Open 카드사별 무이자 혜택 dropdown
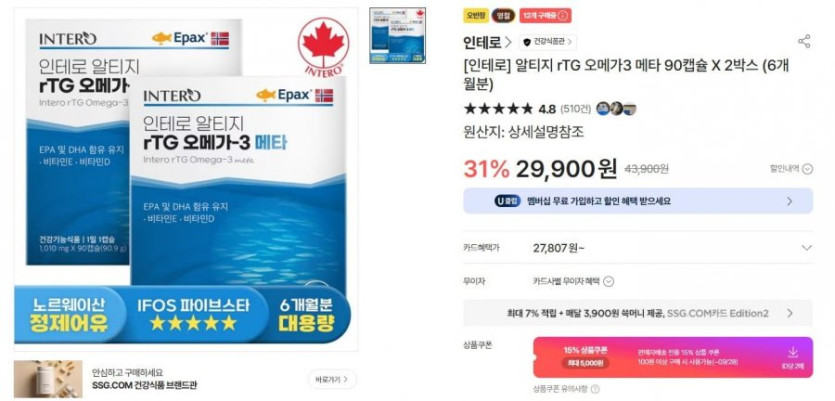 point(573,281)
